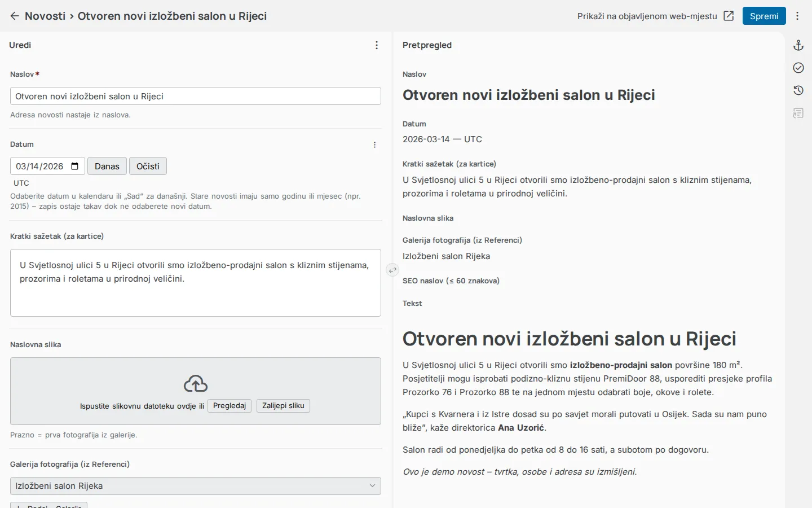Expand the Galerija fotografija dropdown

tap(196, 486)
